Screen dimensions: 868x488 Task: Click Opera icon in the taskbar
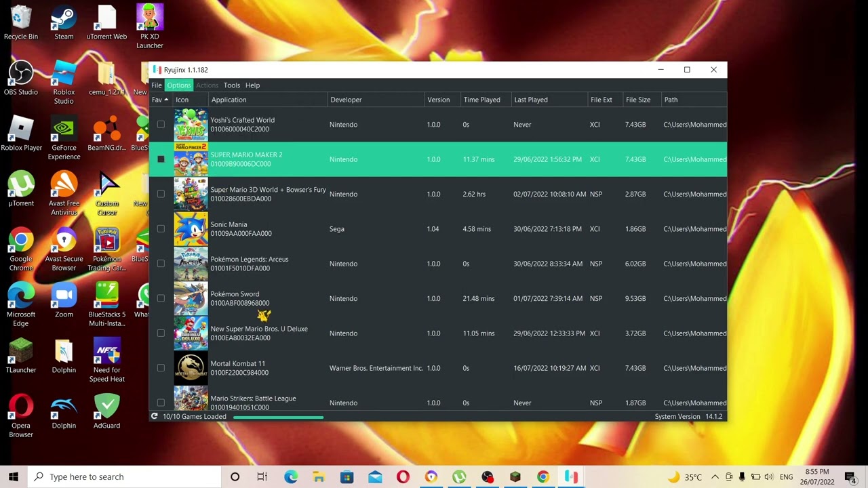pyautogui.click(x=403, y=476)
